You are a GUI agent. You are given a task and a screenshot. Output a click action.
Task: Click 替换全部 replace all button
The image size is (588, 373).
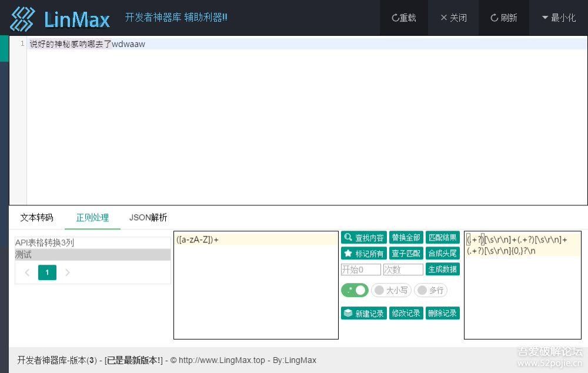(x=406, y=238)
